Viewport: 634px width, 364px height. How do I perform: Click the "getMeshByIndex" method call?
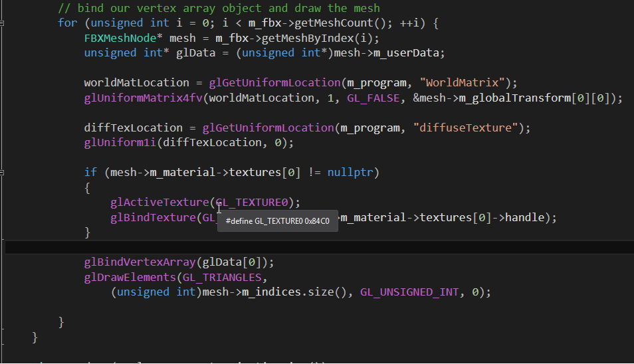click(307, 39)
